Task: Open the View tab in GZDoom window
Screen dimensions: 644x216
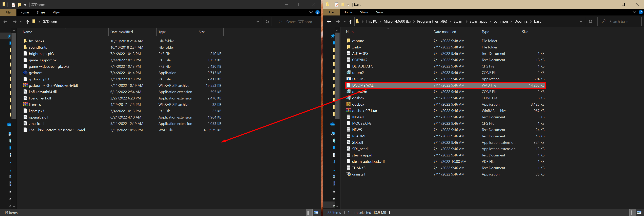Action: (56, 12)
